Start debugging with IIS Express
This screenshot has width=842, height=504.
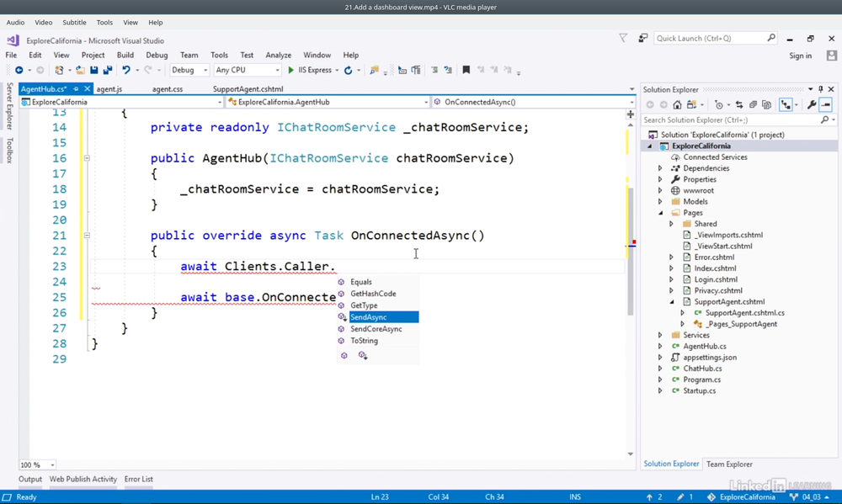coord(310,70)
